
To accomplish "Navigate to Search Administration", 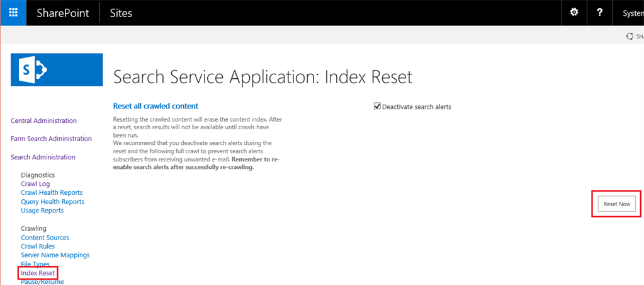I will point(43,157).
